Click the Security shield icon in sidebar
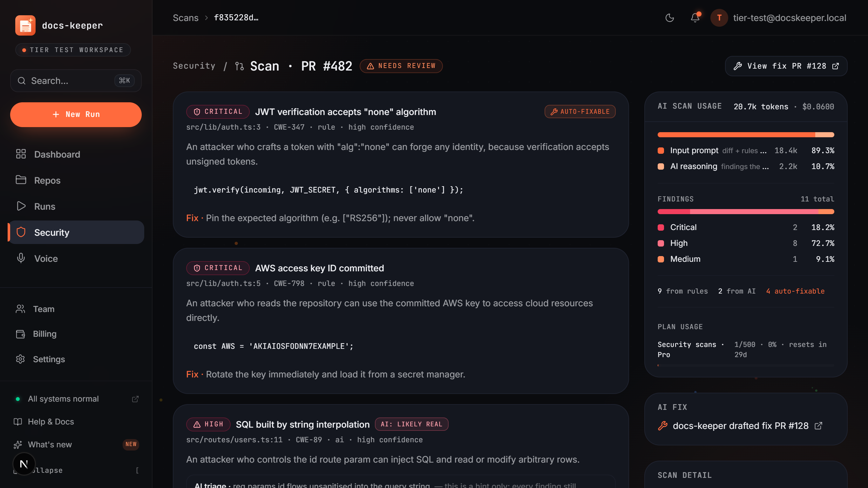This screenshot has width=868, height=488. [21, 232]
